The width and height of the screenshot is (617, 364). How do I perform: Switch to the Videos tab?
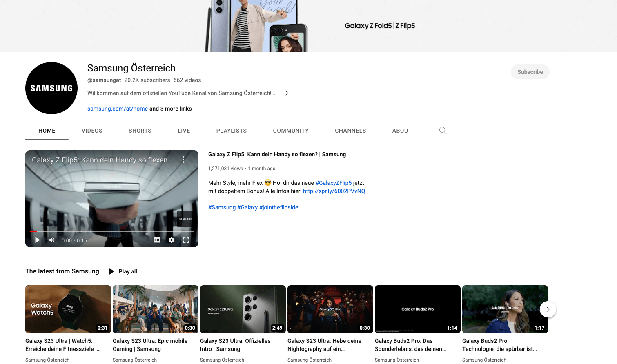(x=92, y=131)
